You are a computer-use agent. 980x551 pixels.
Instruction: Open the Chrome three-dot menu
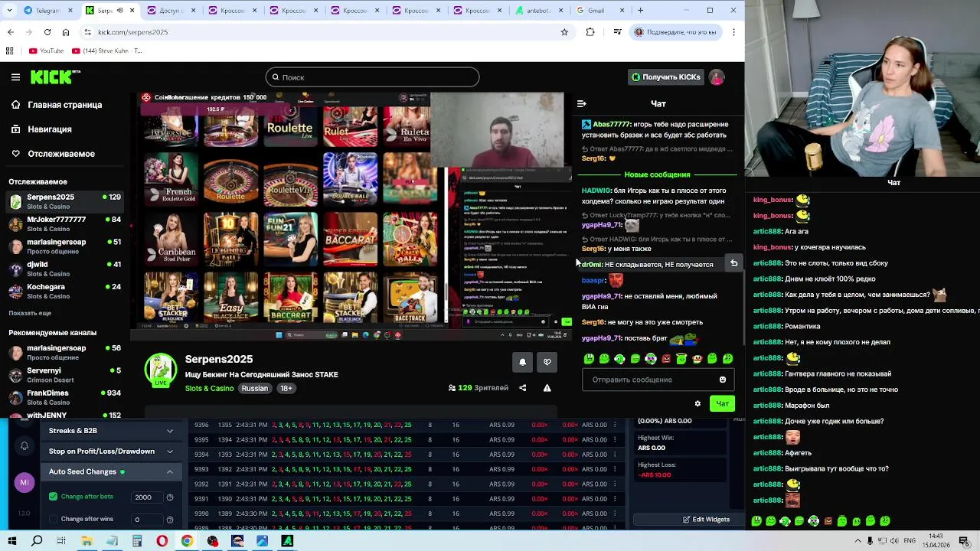(x=733, y=32)
